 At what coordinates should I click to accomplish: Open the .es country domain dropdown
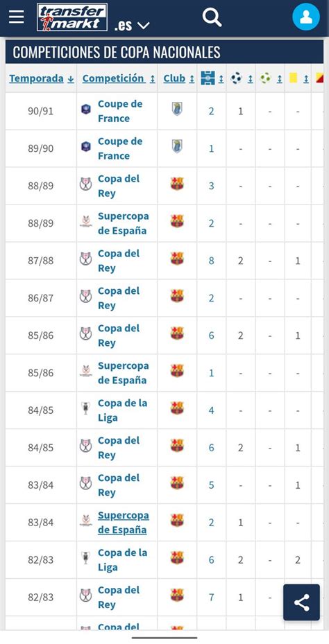(x=132, y=26)
